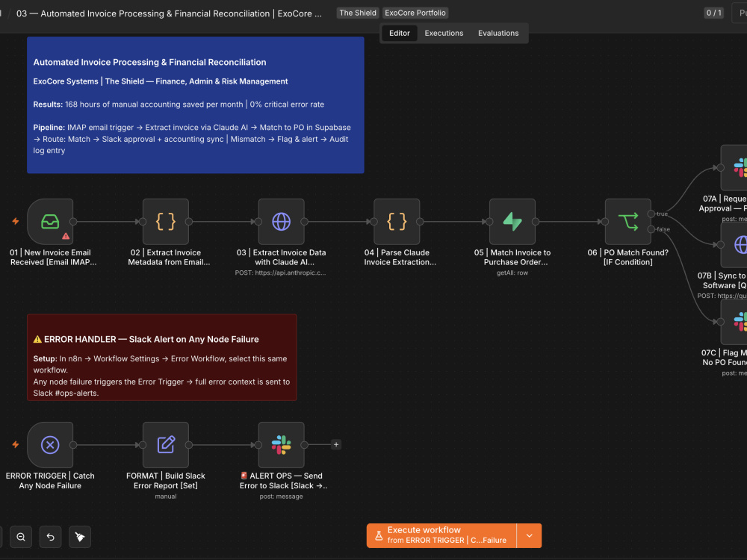Screen dimensions: 747x560
Task: Open the 07C Flag Mismatch Slack node
Action: [734, 321]
